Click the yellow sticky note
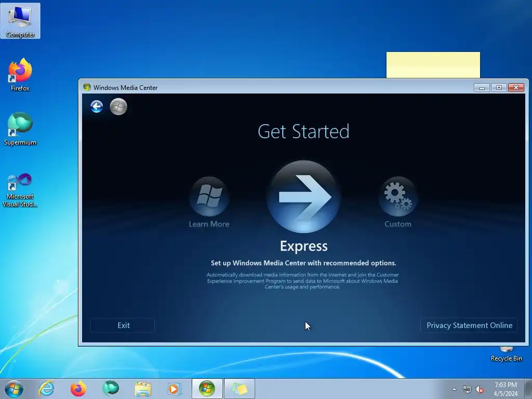The height and width of the screenshot is (399, 532). (x=433, y=65)
